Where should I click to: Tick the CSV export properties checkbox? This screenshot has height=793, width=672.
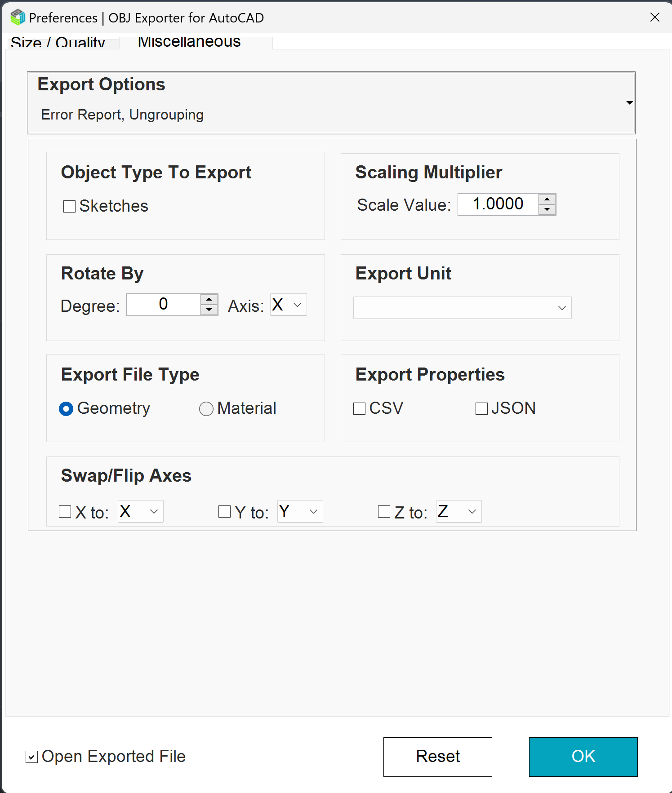click(360, 408)
